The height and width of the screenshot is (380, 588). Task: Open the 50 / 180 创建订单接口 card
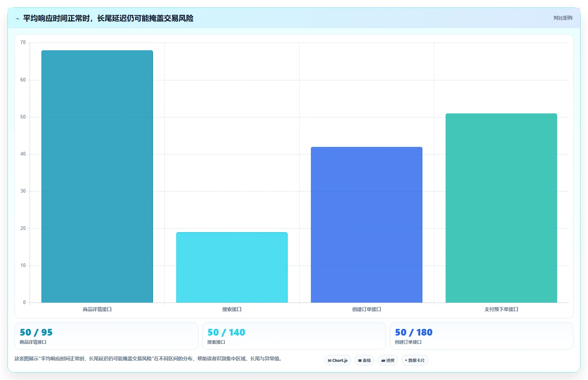(x=481, y=336)
